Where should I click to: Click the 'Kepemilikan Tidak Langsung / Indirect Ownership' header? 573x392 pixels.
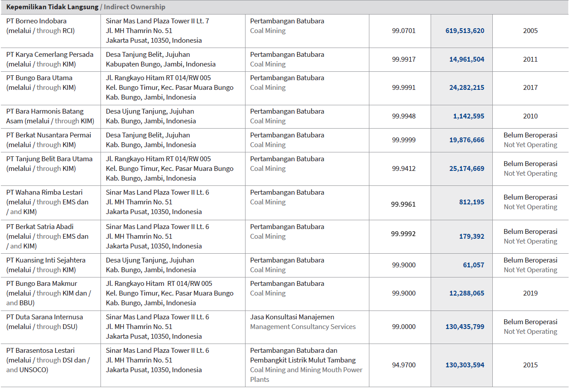[x=86, y=7]
